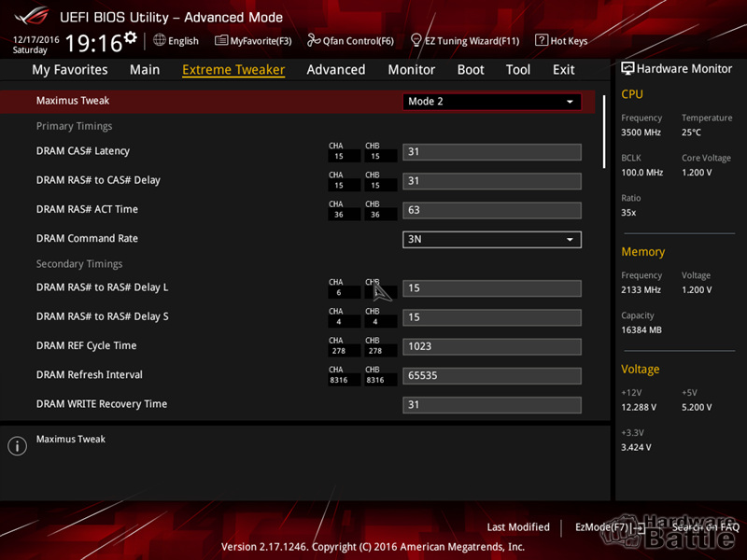Click the language globe icon
747x560 pixels.
point(159,40)
